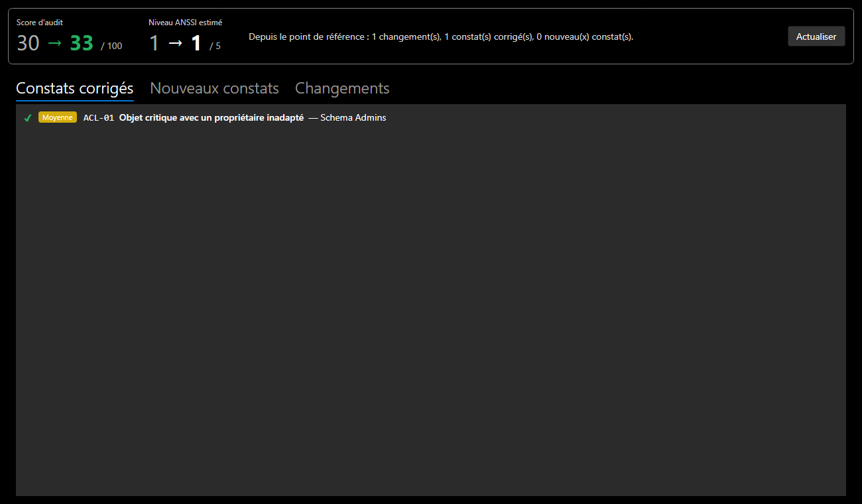This screenshot has height=504, width=862.
Task: Select the ACL-01 finding identifier
Action: tap(99, 118)
